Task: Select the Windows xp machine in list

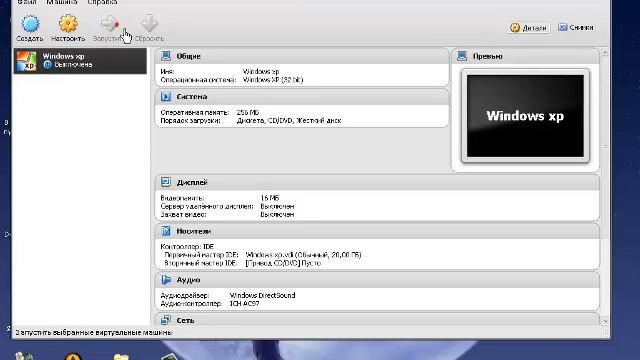Action: [80, 61]
